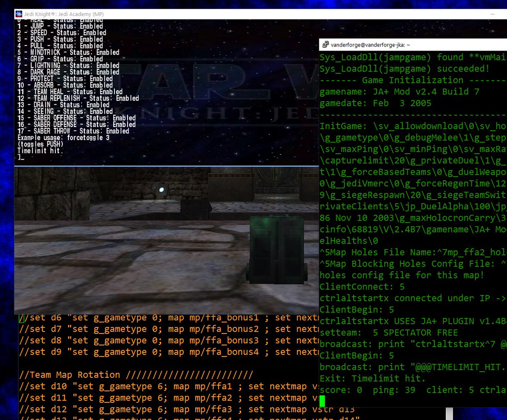Screen dimensions: 507x420
Task: Click the text editor's vertical scrollbar
Action: pos(449,414)
